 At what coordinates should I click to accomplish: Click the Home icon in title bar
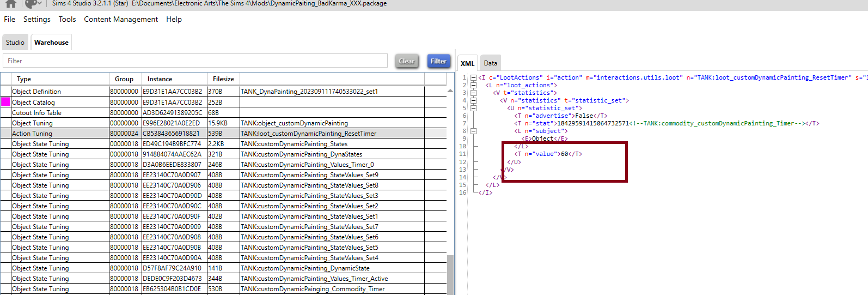coord(11,4)
